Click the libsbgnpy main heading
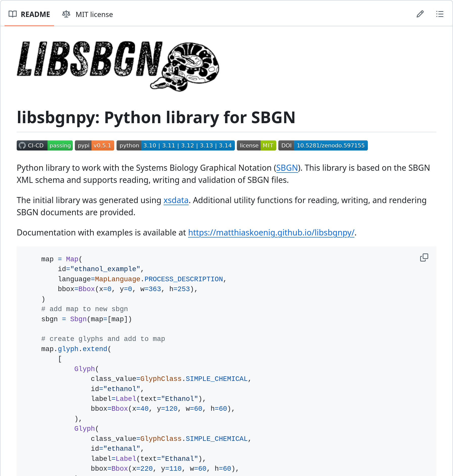The width and height of the screenshot is (453, 476). (156, 118)
